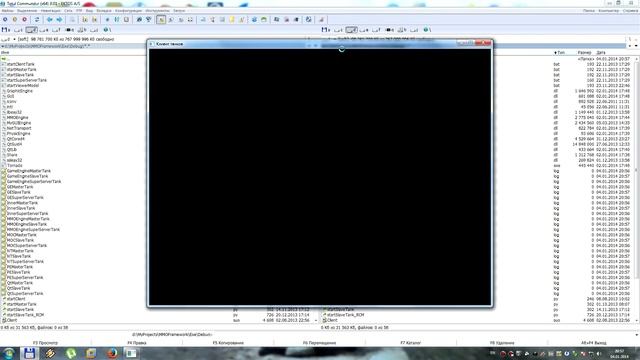640x360 pixels.
Task: Open the Конфигурация menu
Action: coord(128,11)
